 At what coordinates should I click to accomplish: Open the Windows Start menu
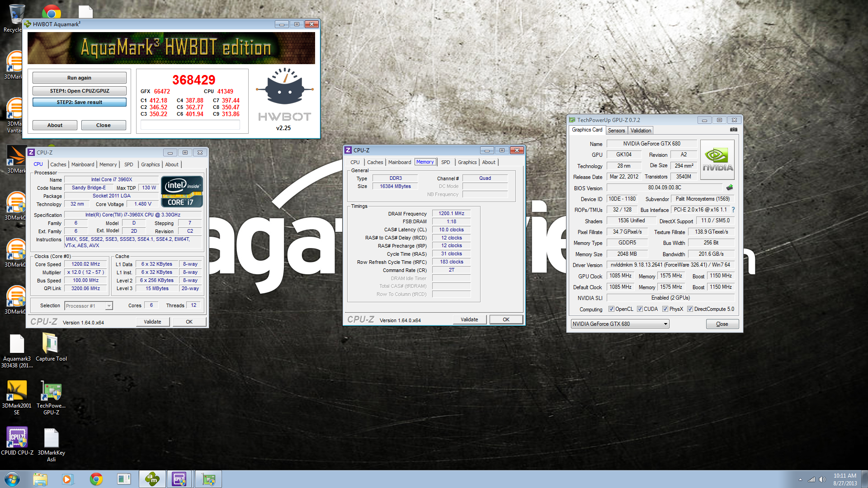(12, 479)
